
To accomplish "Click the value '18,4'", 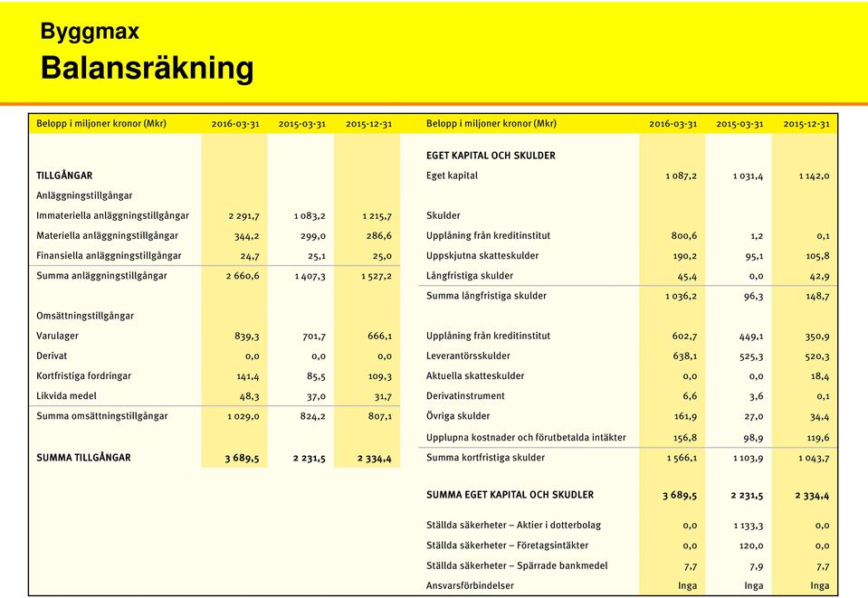I will pos(820,376).
